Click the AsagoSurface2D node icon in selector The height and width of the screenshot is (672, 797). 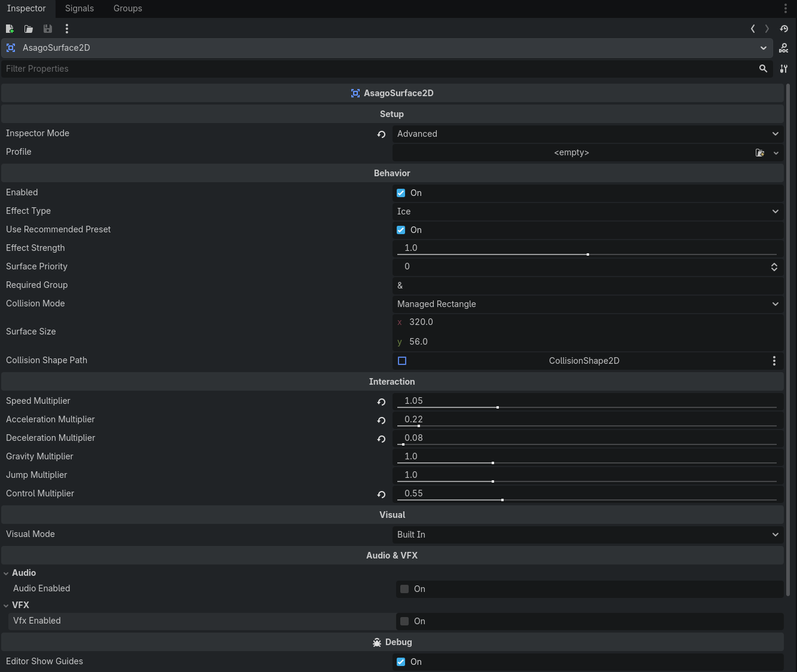tap(11, 48)
